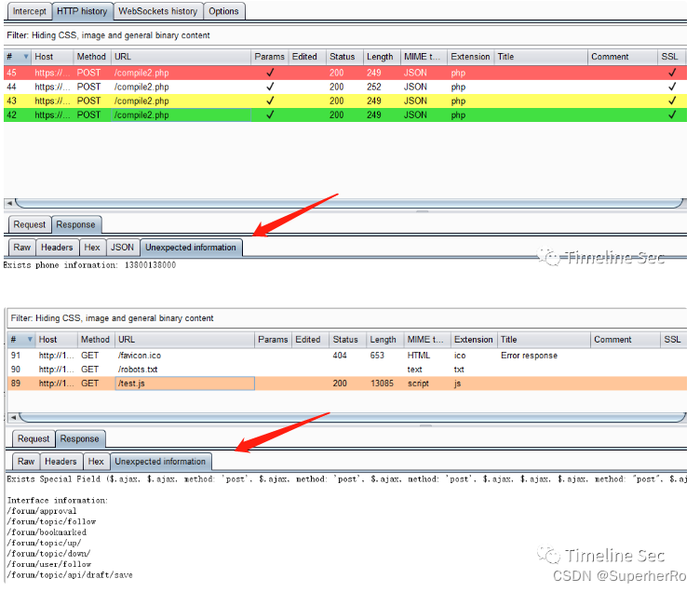Image resolution: width=700 pixels, height=592 pixels.
Task: Open upper Response tab
Action: click(76, 224)
